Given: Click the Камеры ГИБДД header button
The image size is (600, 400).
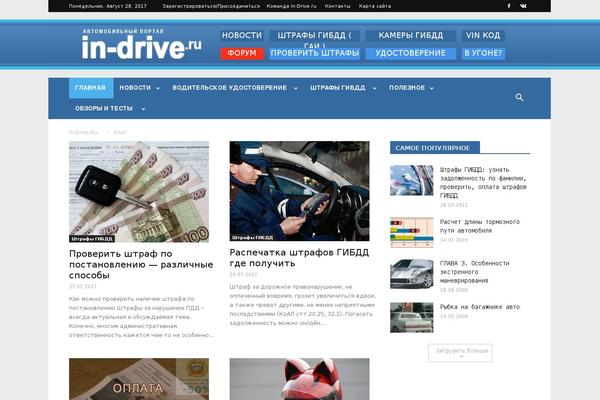Looking at the screenshot, I should pos(411,36).
